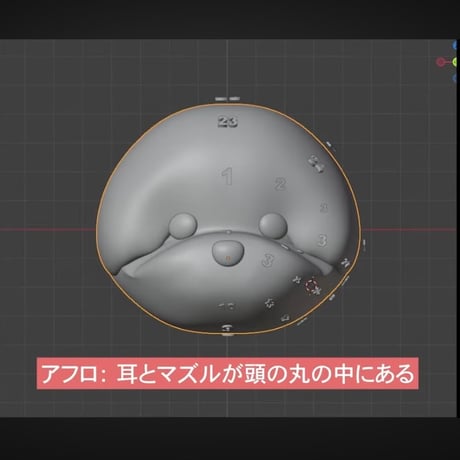
Task: Click the top blue Z axis gizmo handle
Action: point(456,45)
